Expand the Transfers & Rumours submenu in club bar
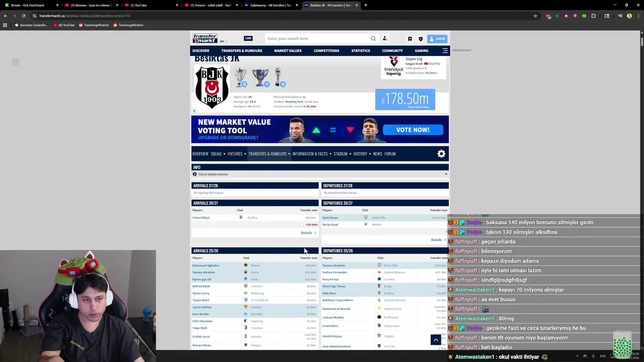This screenshot has width=644, height=362. (289, 154)
